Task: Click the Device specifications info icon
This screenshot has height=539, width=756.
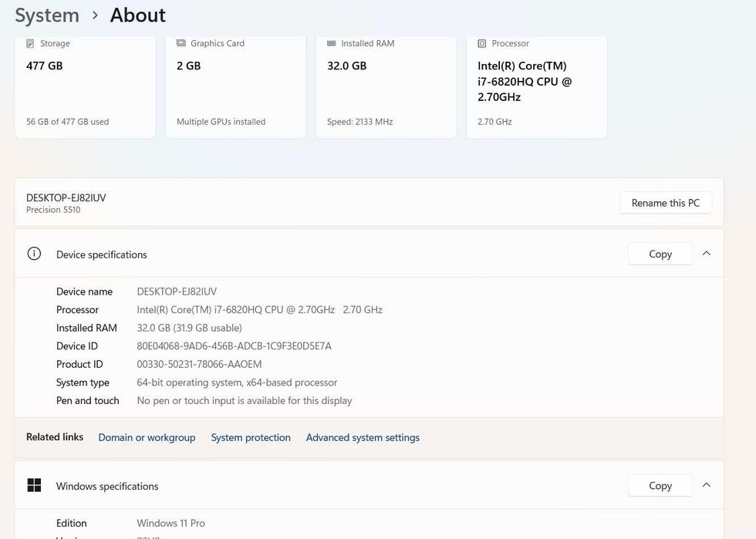Action: (34, 254)
